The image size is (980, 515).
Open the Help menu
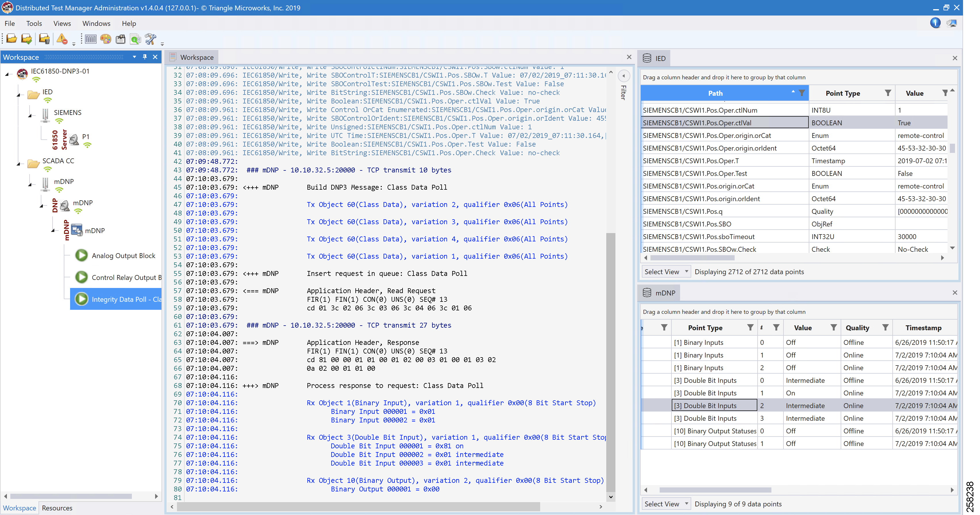pos(129,23)
